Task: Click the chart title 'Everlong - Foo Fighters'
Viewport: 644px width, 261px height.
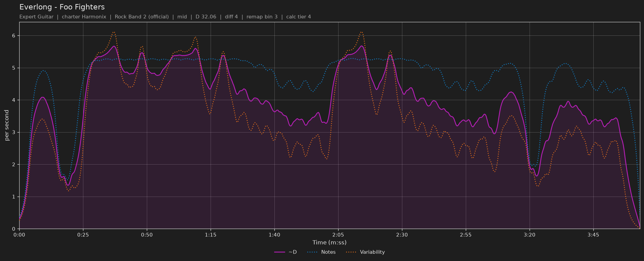Action: [62, 7]
